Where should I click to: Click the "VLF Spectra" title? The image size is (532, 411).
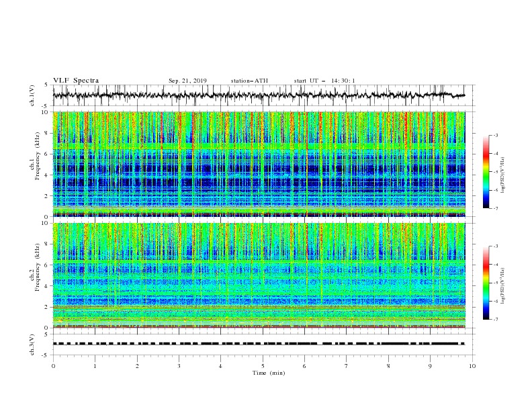(76, 81)
